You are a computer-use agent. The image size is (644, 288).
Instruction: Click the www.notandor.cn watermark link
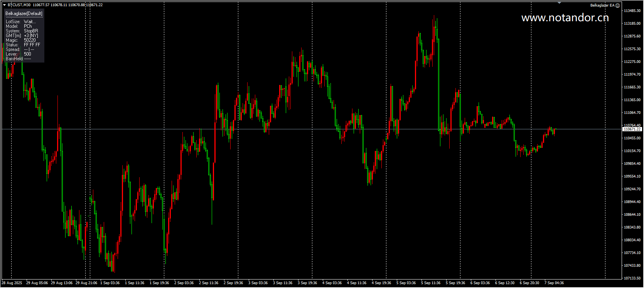pyautogui.click(x=565, y=18)
